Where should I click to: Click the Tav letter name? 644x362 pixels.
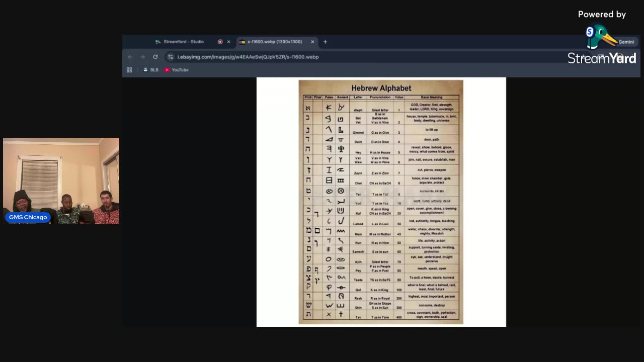click(x=358, y=317)
